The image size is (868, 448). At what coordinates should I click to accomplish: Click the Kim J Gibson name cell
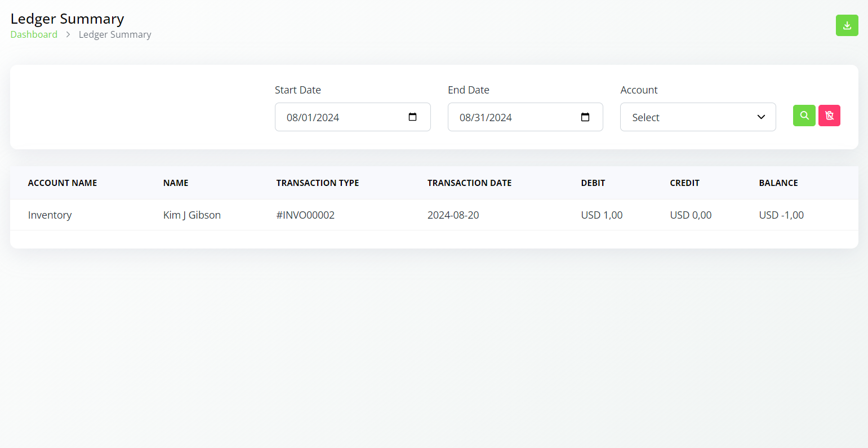[x=192, y=215]
